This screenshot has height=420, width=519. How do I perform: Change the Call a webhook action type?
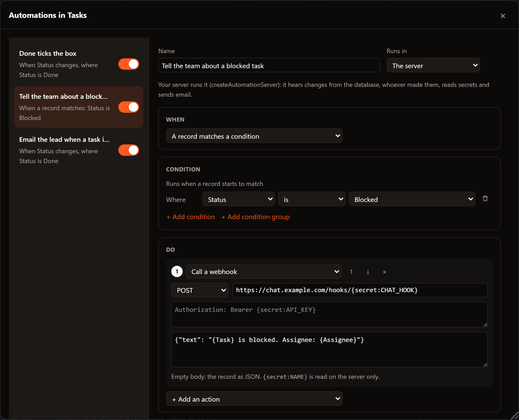(x=263, y=271)
